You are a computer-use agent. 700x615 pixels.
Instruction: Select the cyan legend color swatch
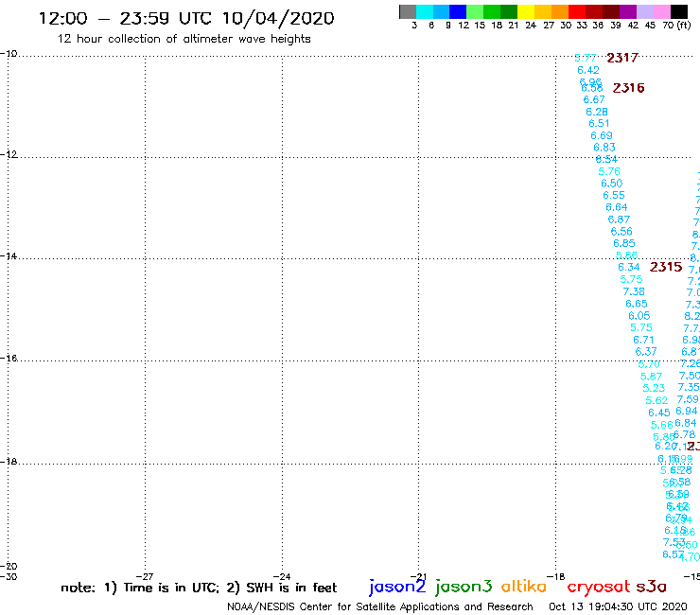tap(425, 11)
